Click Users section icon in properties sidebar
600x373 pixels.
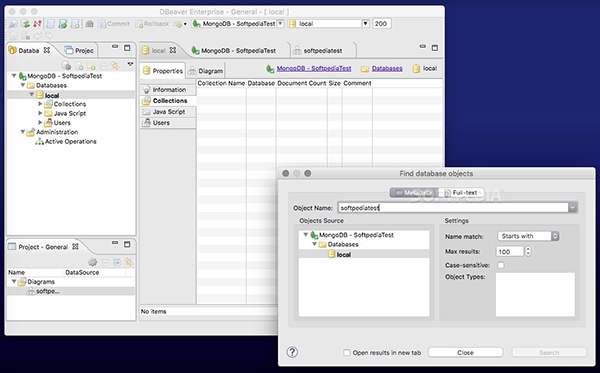147,123
